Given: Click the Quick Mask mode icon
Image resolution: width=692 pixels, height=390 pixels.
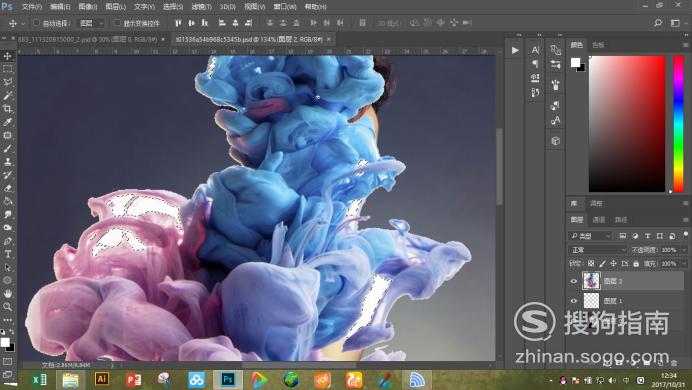Looking at the screenshot, I should pos(8,362).
